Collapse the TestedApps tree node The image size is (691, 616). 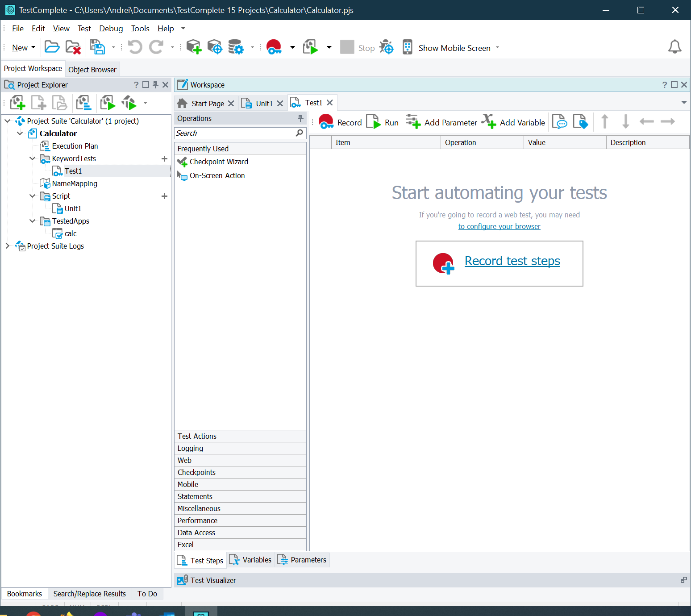pyautogui.click(x=32, y=221)
